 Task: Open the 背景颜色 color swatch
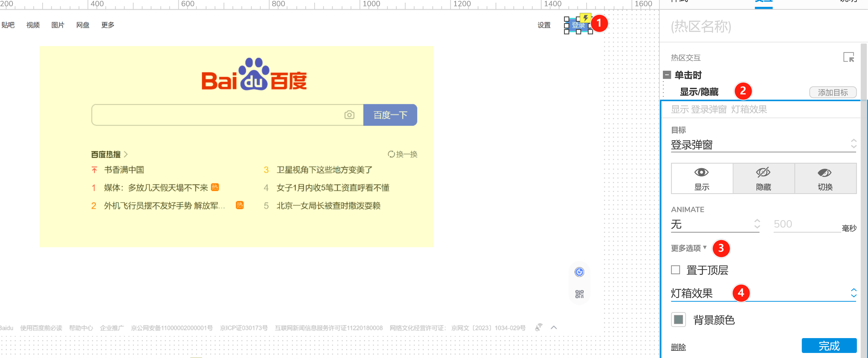pos(678,319)
